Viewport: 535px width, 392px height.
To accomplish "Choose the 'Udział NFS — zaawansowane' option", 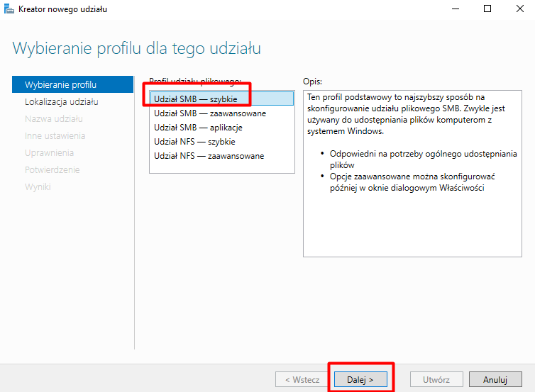I will [x=209, y=156].
